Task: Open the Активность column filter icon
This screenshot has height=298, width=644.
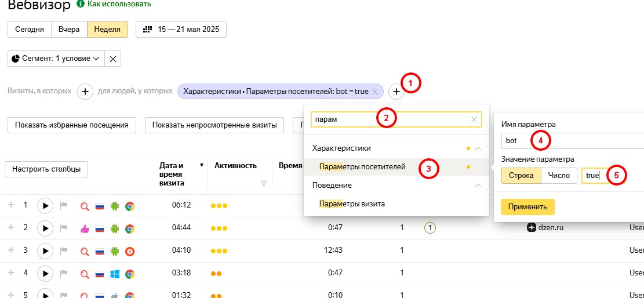Action: 264,184
